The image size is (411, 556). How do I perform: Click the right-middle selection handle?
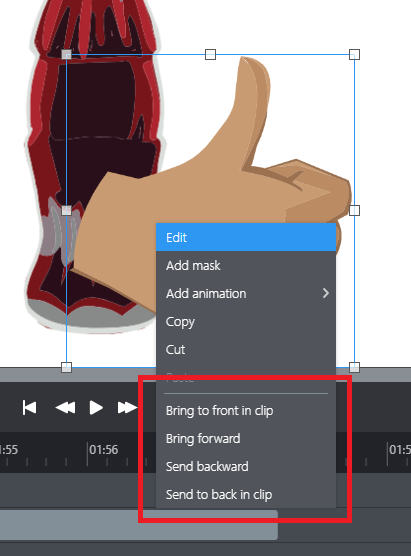[x=354, y=210]
